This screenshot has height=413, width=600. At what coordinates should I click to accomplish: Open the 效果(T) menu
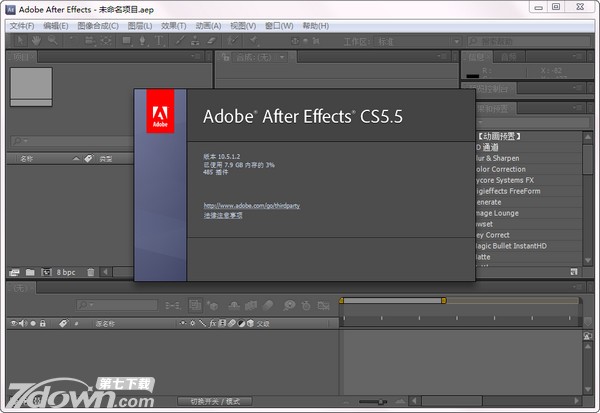174,25
